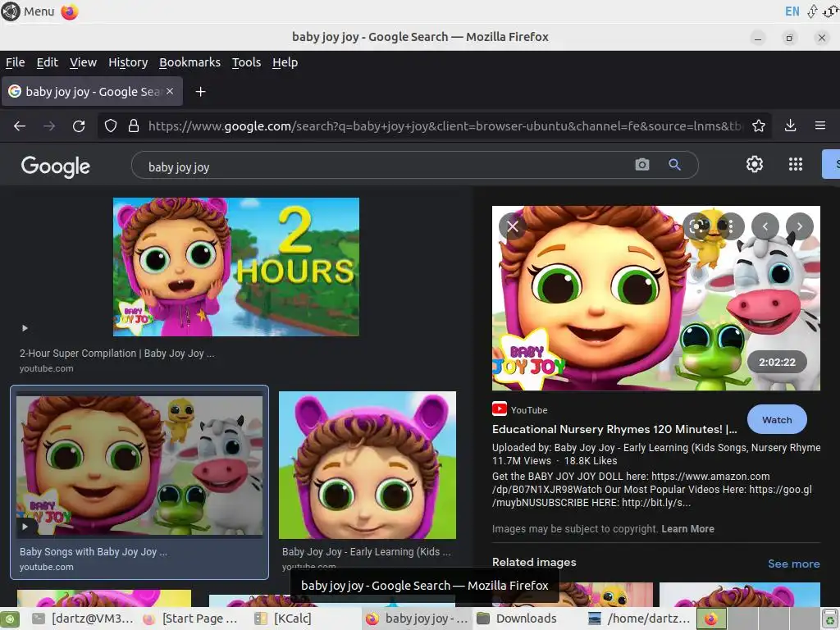The width and height of the screenshot is (840, 630).
Task: Open a new browser tab
Action: (x=200, y=92)
